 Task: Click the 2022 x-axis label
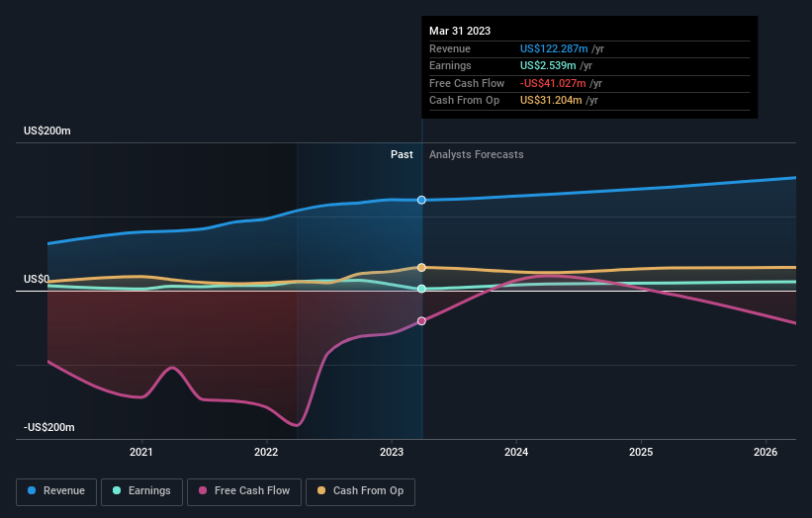click(266, 452)
